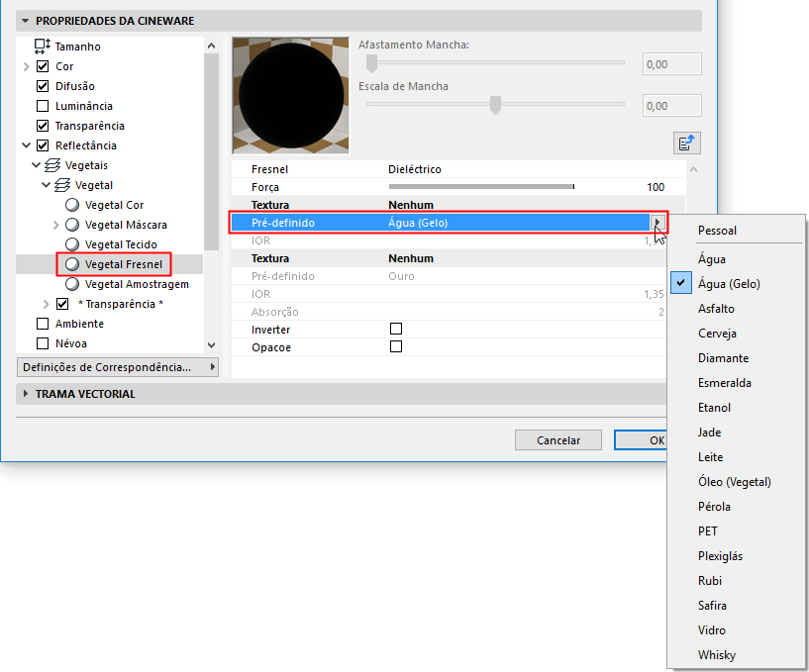
Task: Click the Escala de Mancha slider handle
Action: click(495, 105)
